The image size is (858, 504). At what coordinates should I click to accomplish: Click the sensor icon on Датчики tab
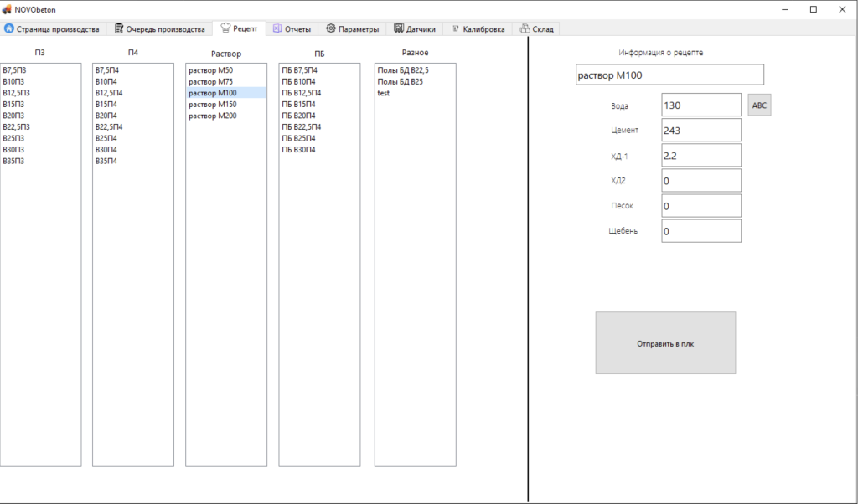click(x=398, y=29)
